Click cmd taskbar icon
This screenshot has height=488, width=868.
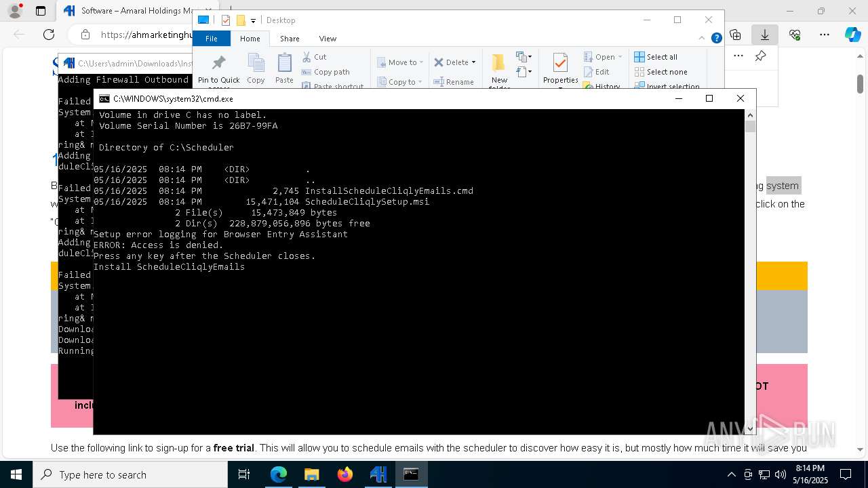(x=411, y=474)
